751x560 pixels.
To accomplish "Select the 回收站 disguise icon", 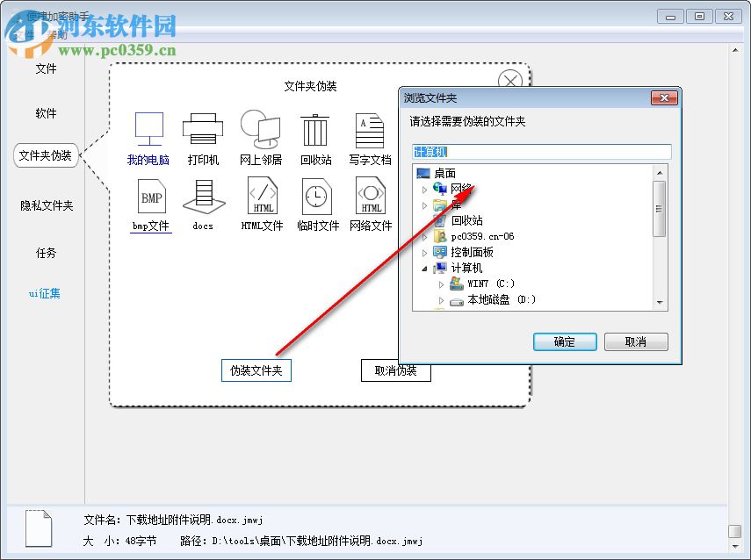I will (314, 131).
